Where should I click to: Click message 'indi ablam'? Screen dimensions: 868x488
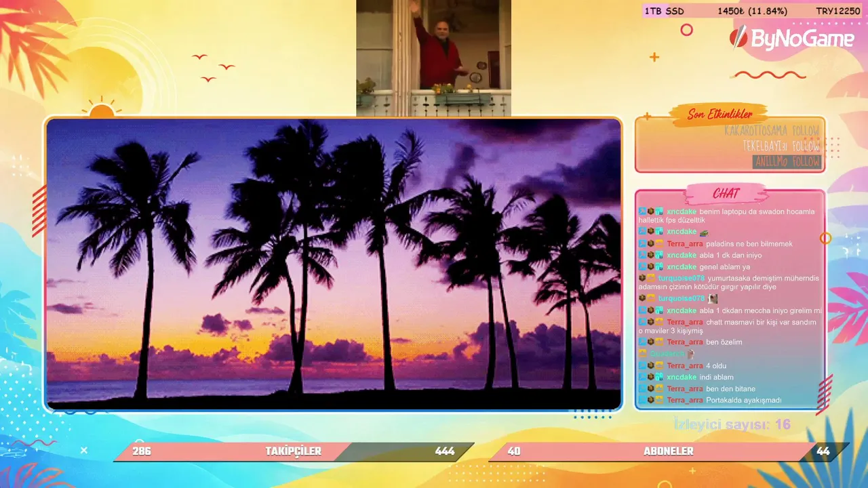tap(716, 378)
